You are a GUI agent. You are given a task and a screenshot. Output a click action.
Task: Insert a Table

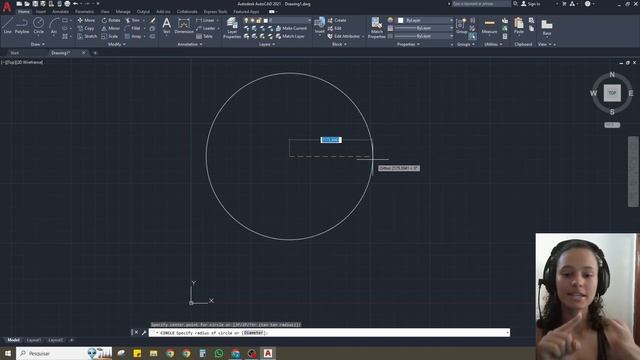[x=204, y=36]
